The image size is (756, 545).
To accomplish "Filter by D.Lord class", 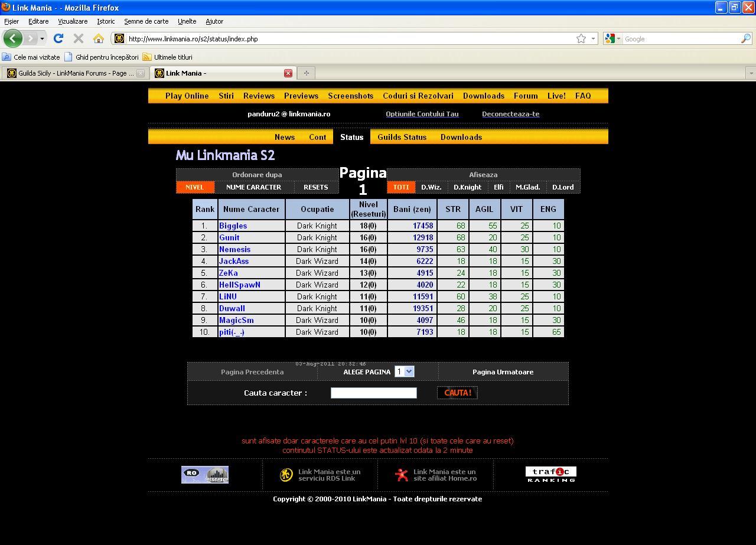I will pyautogui.click(x=563, y=187).
